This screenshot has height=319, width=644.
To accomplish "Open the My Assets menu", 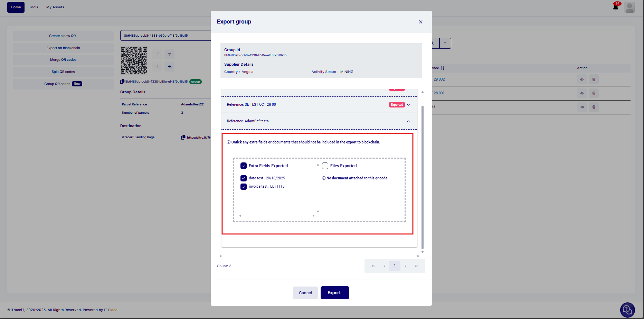I will point(55,7).
